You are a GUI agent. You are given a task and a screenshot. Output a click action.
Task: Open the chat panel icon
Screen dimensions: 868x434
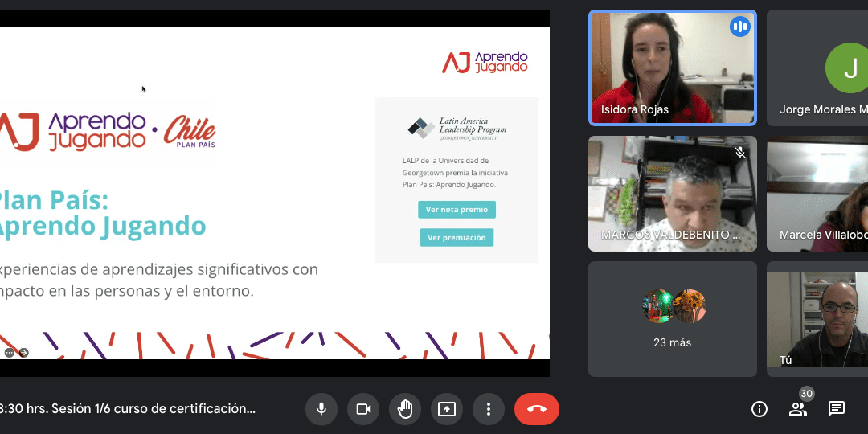[836, 409]
